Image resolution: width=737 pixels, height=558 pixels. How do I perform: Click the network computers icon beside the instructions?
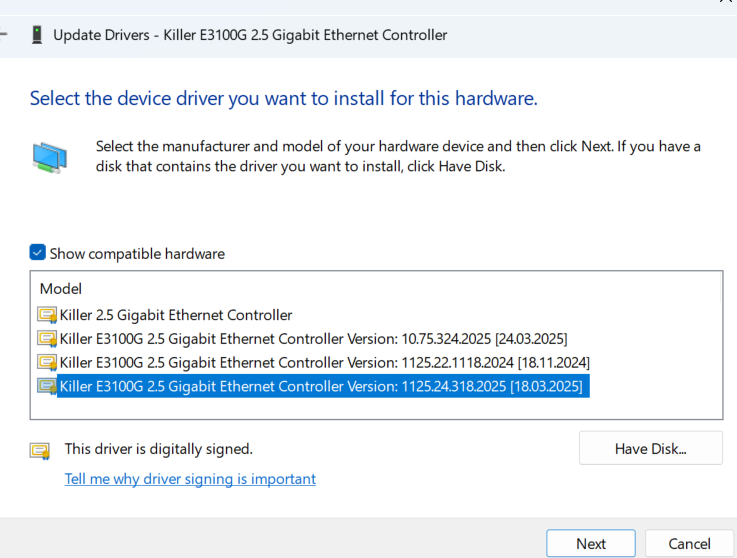48,157
